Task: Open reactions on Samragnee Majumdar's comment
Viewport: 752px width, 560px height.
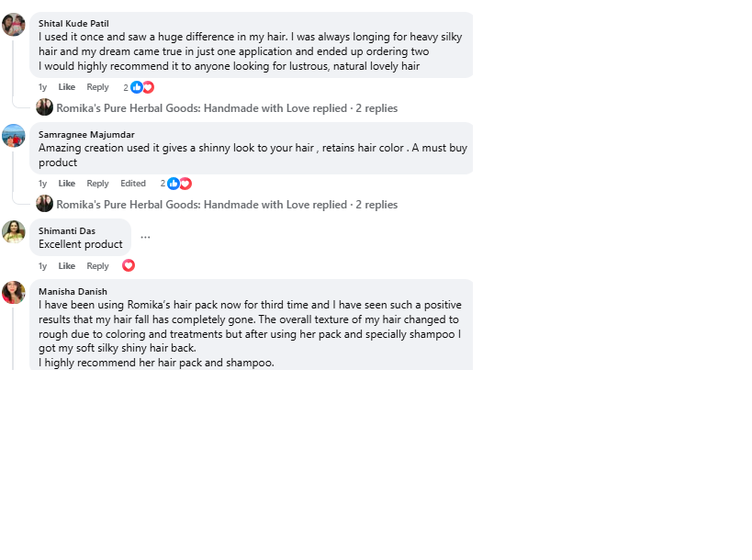Action: [x=178, y=184]
